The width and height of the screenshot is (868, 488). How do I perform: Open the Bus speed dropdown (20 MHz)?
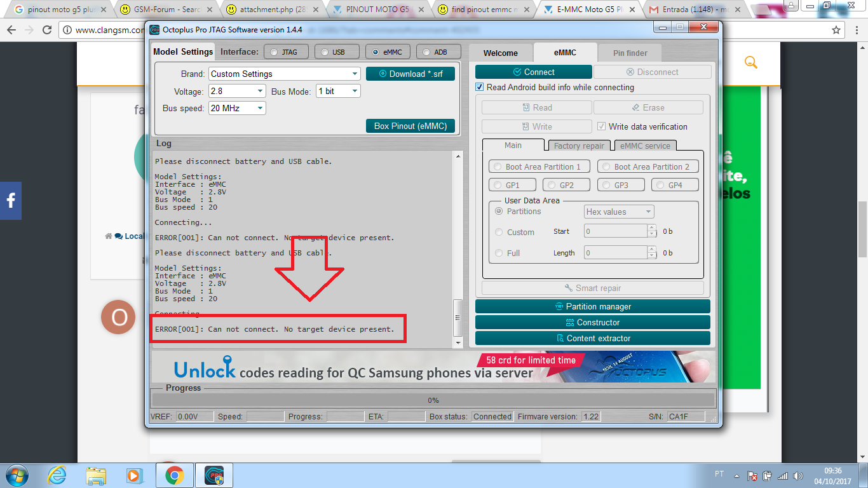237,108
